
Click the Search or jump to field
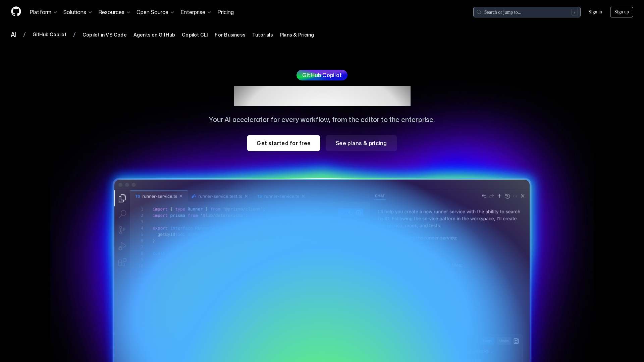527,12
